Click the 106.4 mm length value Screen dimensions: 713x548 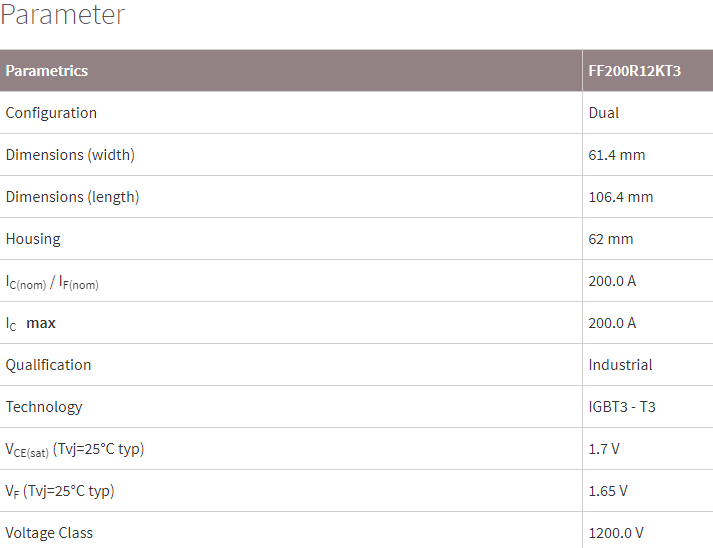(x=621, y=197)
